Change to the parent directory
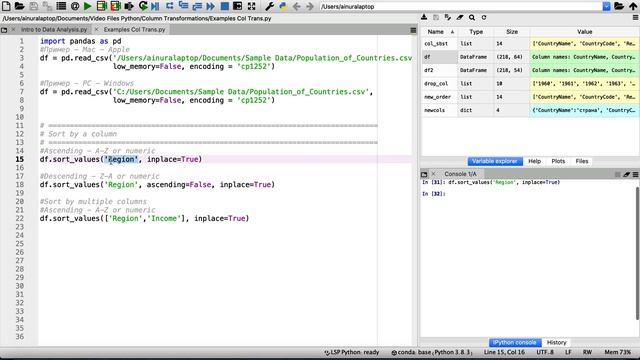The image size is (640, 360). coord(633,6)
